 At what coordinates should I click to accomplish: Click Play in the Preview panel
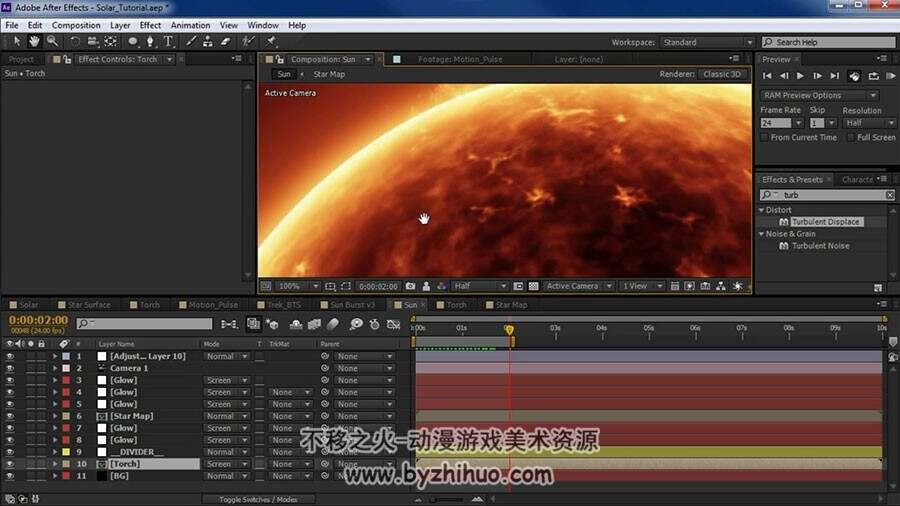pos(800,76)
